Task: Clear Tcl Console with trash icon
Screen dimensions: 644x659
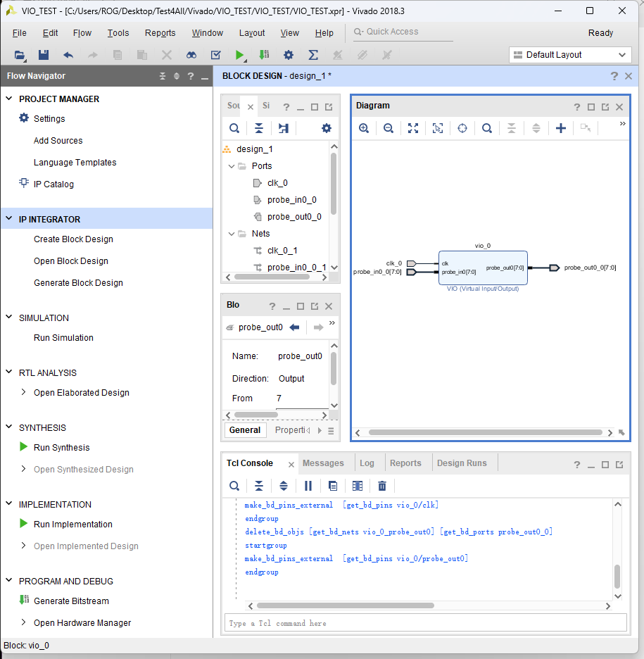Action: [382, 487]
